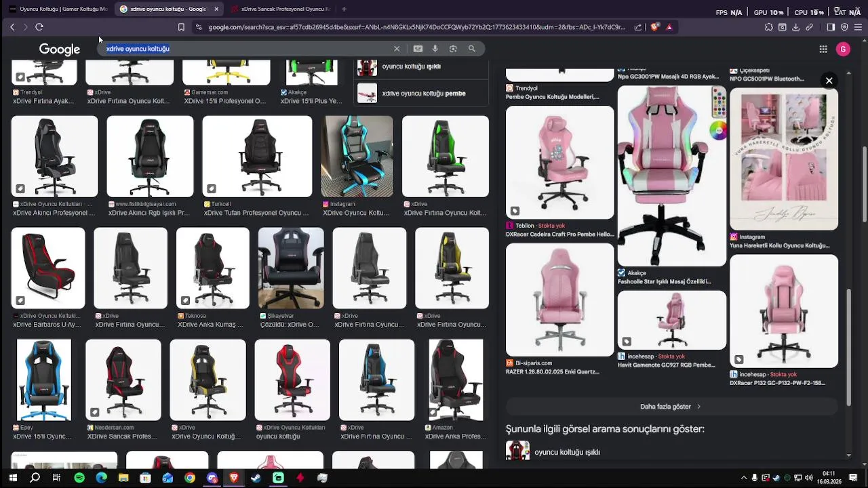The height and width of the screenshot is (488, 868).
Task: Open the Amazon xDrive Anka chair thumbnail
Action: pos(456,380)
